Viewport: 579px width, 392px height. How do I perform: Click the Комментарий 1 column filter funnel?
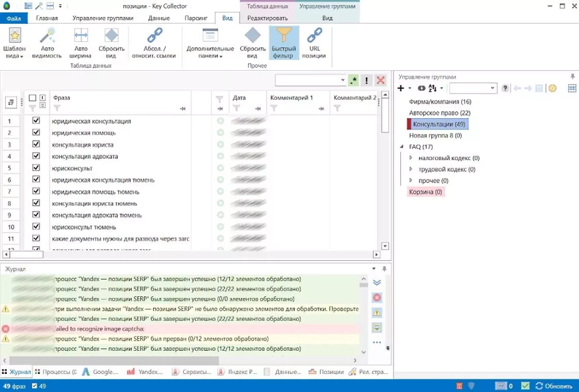274,108
